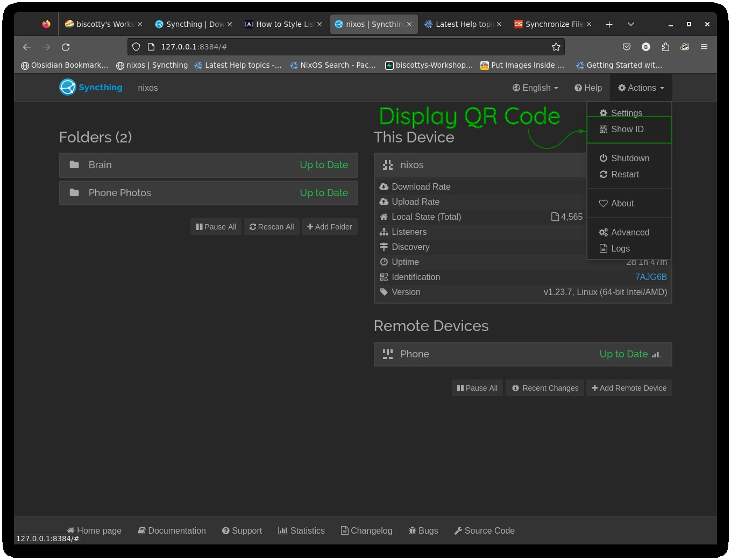Click the Local State home icon

(x=384, y=217)
